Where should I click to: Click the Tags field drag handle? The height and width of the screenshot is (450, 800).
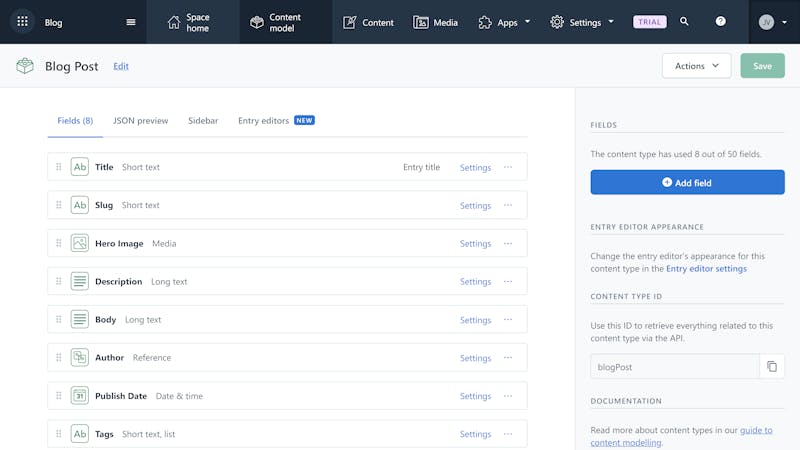click(x=59, y=434)
